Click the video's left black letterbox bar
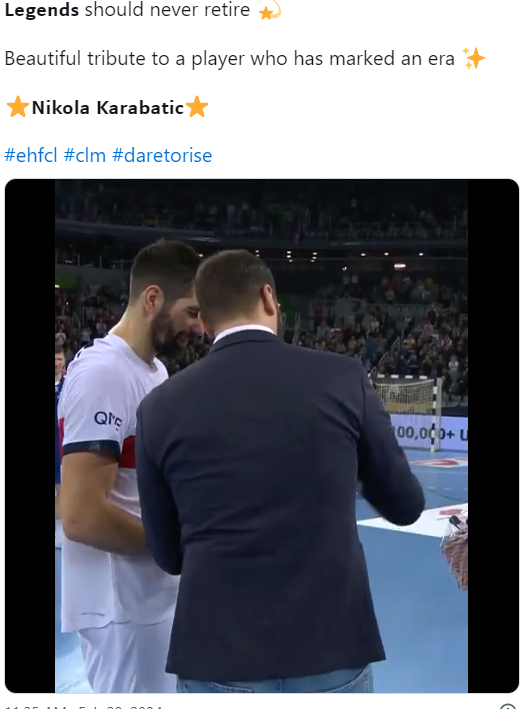Screen dimensions: 521x709 tap(30, 436)
